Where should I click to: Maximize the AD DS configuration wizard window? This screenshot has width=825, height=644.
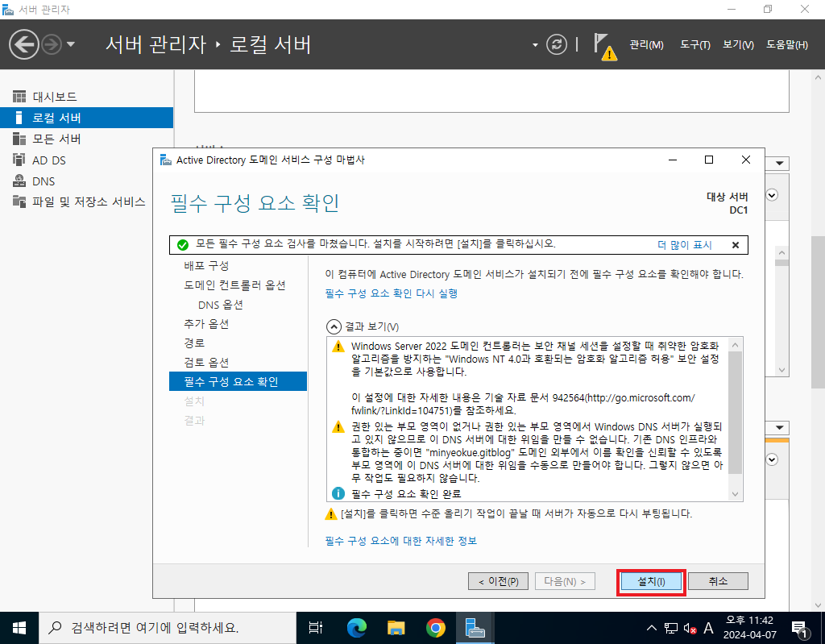(709, 160)
